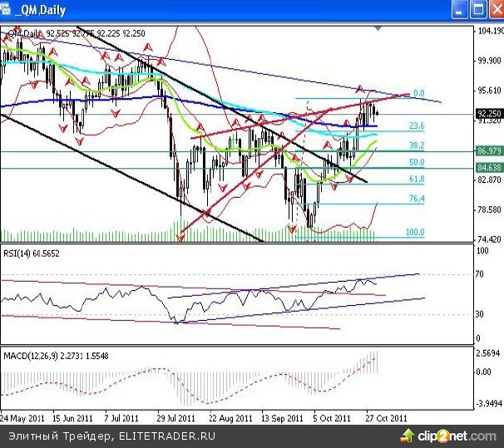Click the current price label 92.250

(488, 114)
